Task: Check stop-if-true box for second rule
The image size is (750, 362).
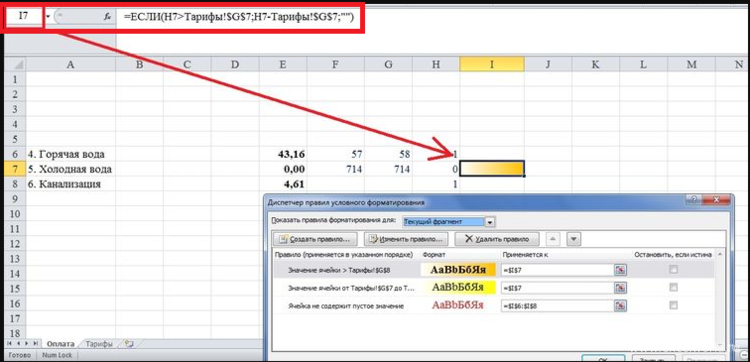Action: [x=673, y=287]
